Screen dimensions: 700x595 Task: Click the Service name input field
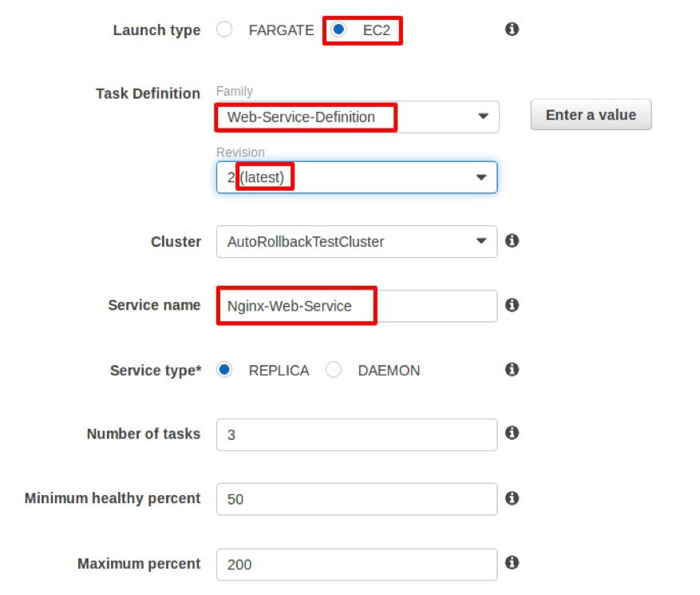(x=357, y=306)
